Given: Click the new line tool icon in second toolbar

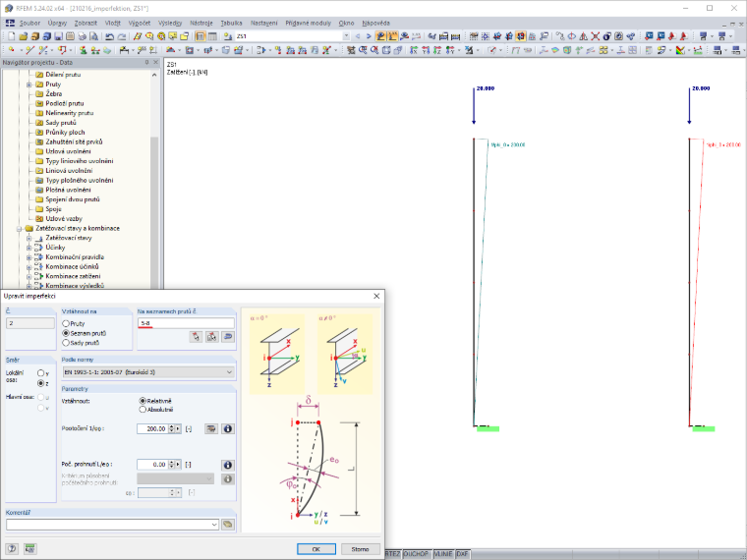Looking at the screenshot, I should pos(30,50).
